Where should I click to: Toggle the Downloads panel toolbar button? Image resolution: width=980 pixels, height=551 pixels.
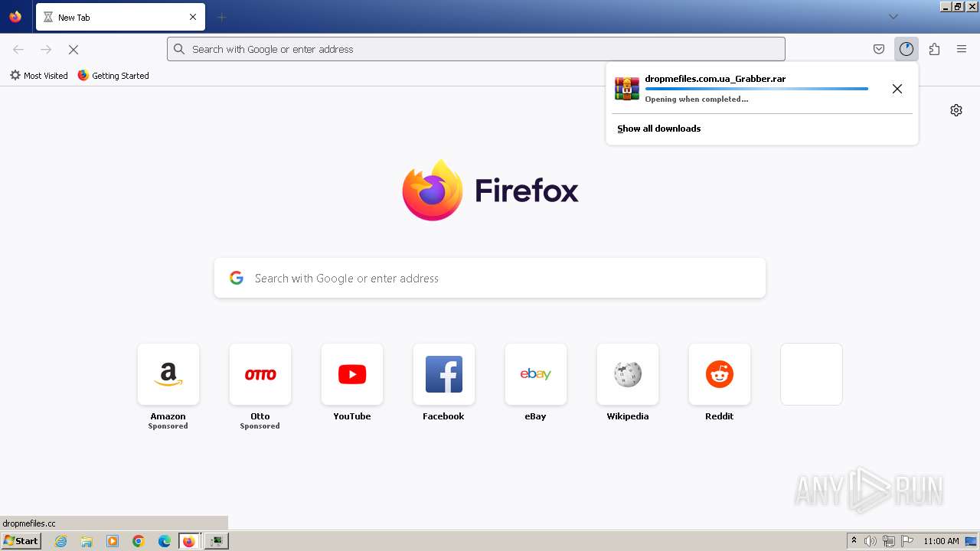[x=906, y=49]
